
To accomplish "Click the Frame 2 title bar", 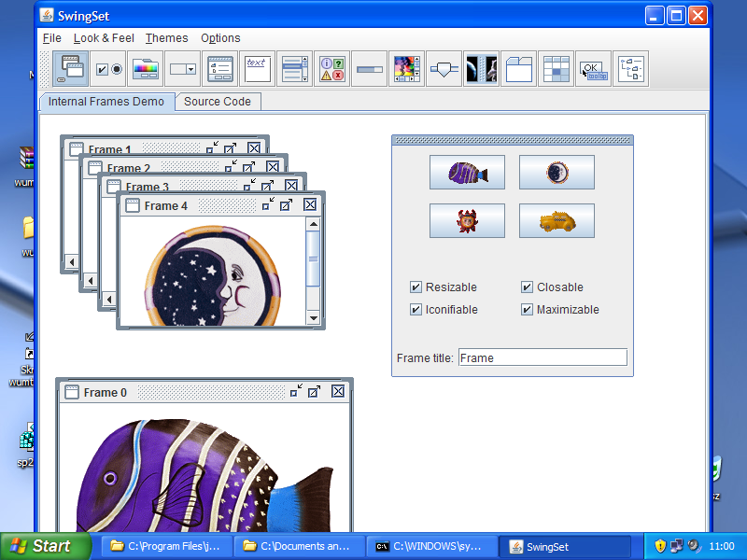I will coord(183,167).
